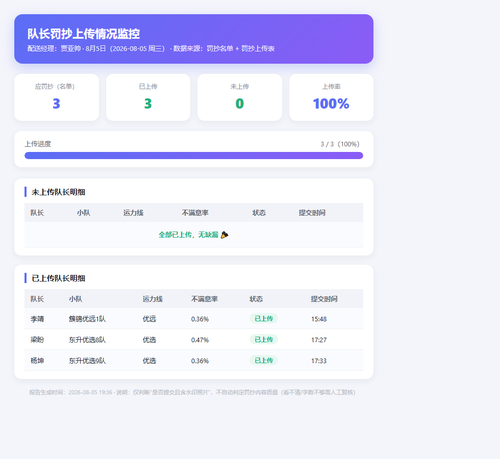This screenshot has width=500, height=459.
Task: Click the 3 / 3 (100%) progress text
Action: click(340, 144)
